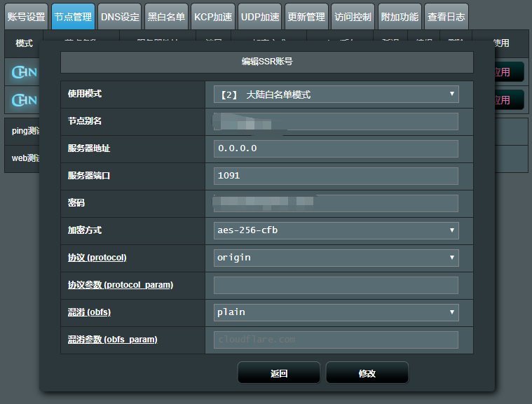
Task: Select the KCP加速 tab
Action: (213, 17)
